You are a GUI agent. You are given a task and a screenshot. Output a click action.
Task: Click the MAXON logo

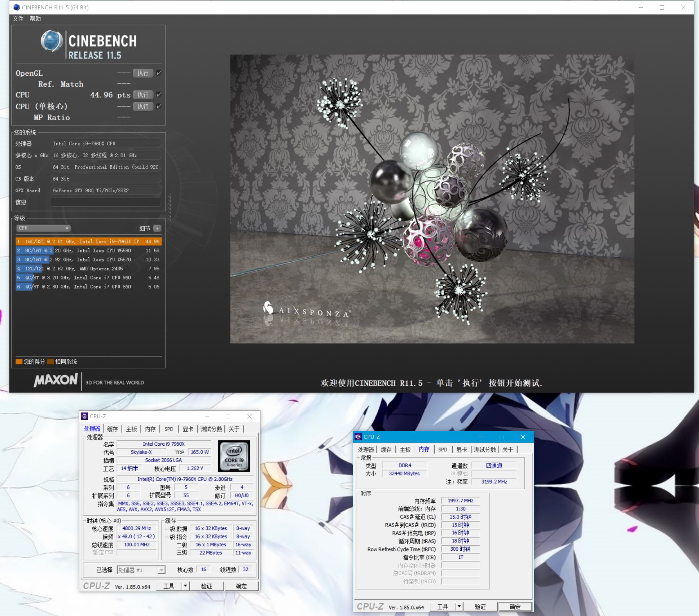point(56,380)
